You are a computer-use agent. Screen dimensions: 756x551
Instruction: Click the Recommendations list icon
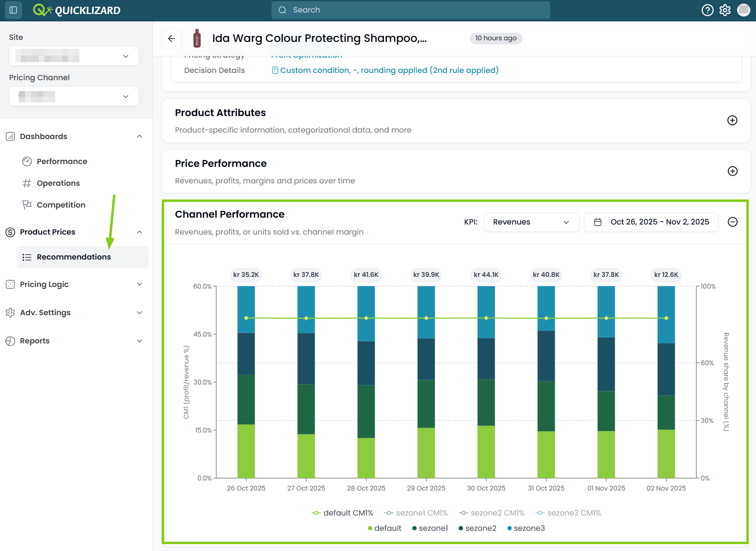pos(27,257)
